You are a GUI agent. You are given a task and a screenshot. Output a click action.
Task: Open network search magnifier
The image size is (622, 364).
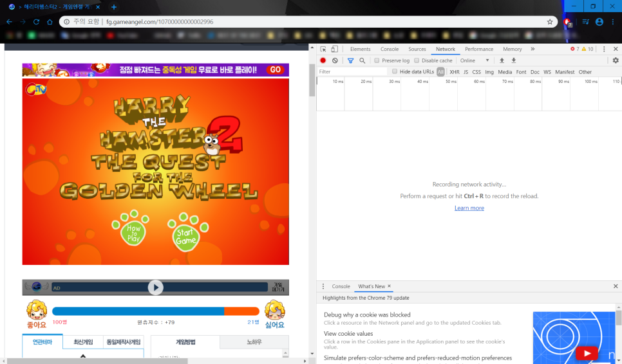tap(362, 60)
